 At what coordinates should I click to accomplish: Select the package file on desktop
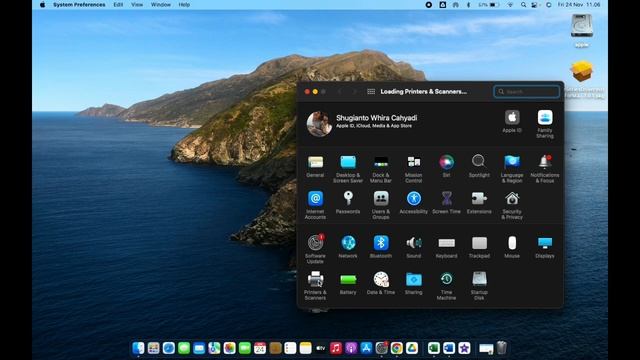coord(582,71)
